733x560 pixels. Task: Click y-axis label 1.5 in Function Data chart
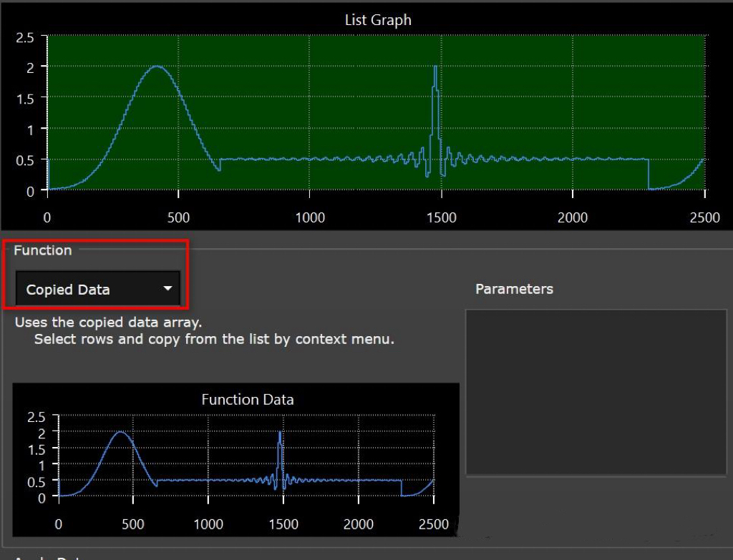(x=36, y=448)
